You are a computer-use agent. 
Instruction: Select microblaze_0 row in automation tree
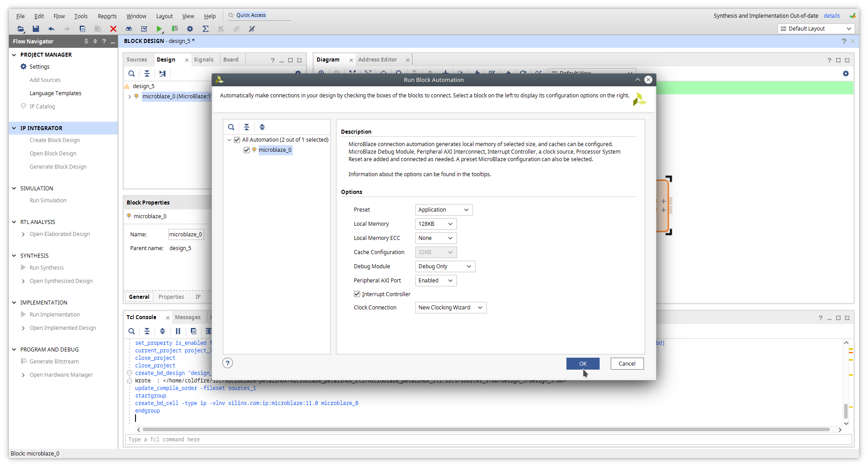point(275,150)
